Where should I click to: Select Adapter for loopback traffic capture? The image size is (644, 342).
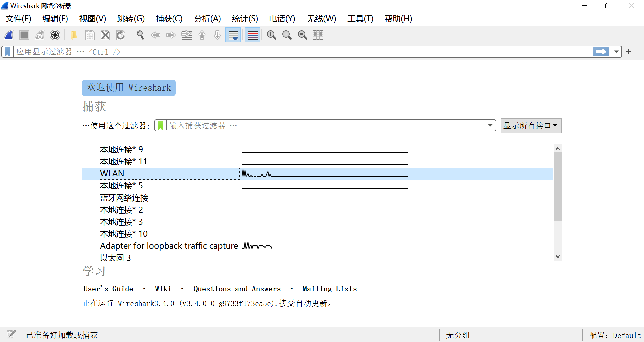point(317,246)
